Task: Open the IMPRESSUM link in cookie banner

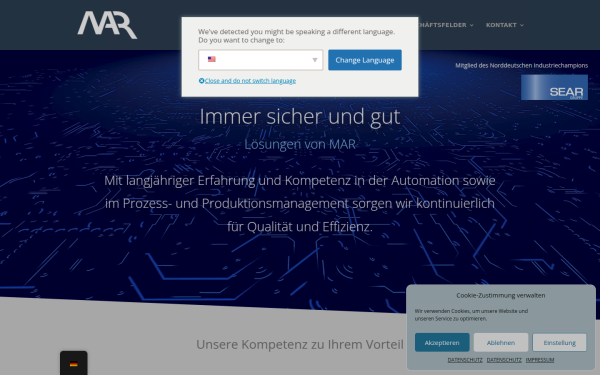Action: [x=540, y=360]
